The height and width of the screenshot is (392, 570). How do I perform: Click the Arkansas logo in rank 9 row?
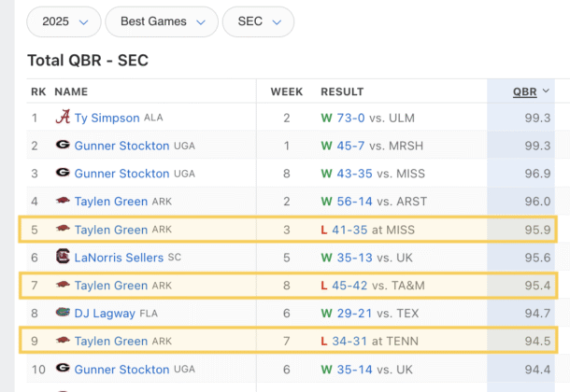(63, 342)
